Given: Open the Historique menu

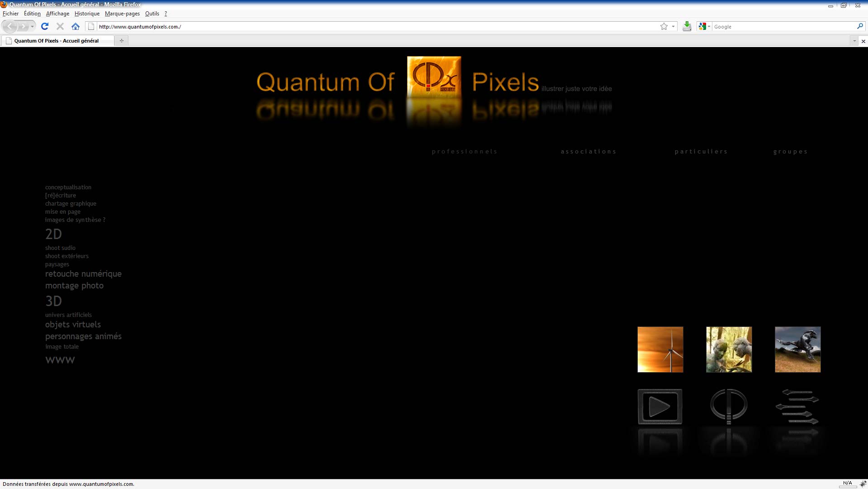Looking at the screenshot, I should point(87,14).
